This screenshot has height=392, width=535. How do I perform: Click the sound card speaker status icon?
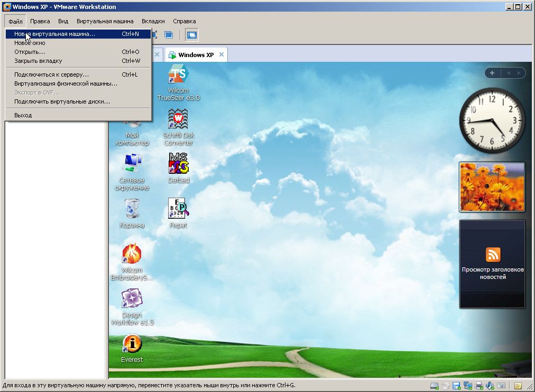click(490, 386)
